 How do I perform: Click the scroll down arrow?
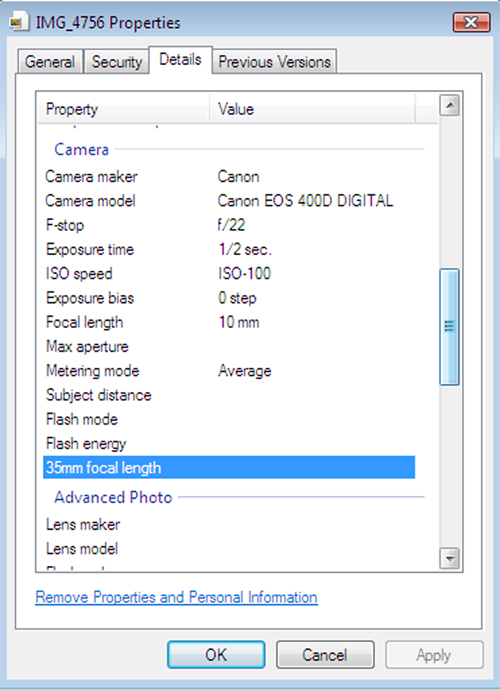pos(449,558)
